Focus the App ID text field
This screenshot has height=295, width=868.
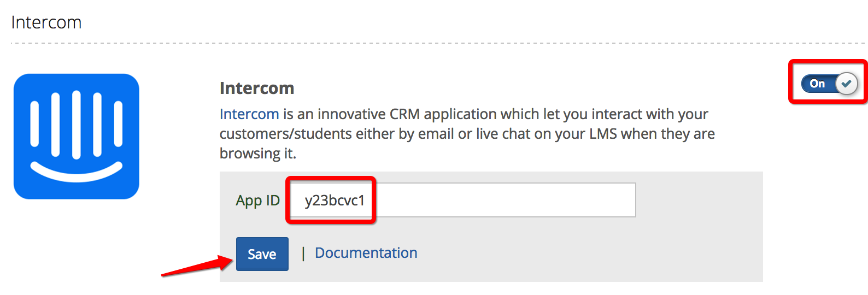click(462, 200)
